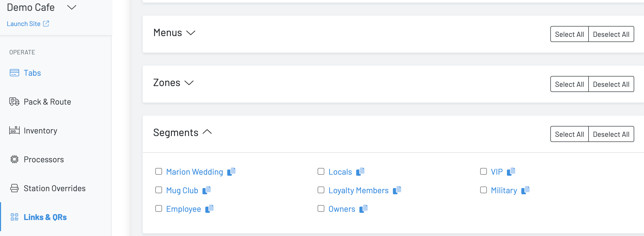Open the Inventory sidebar item
The image size is (644, 236).
pyautogui.click(x=40, y=131)
